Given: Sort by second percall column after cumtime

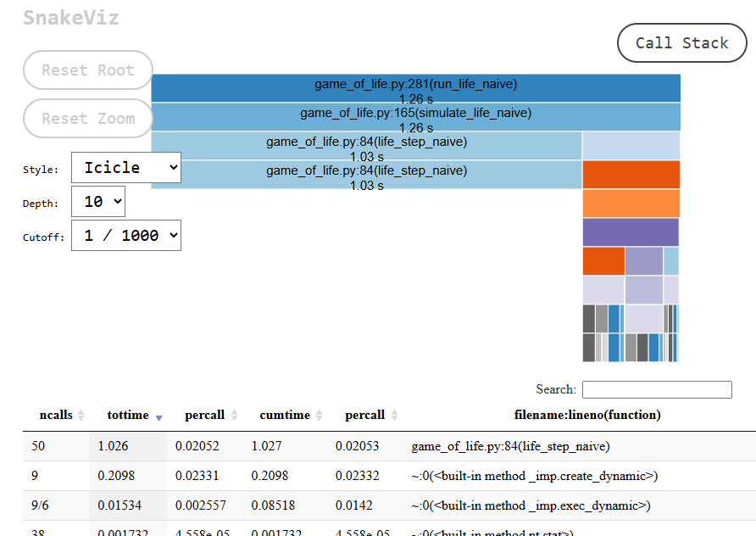Looking at the screenshot, I should pyautogui.click(x=370, y=415).
